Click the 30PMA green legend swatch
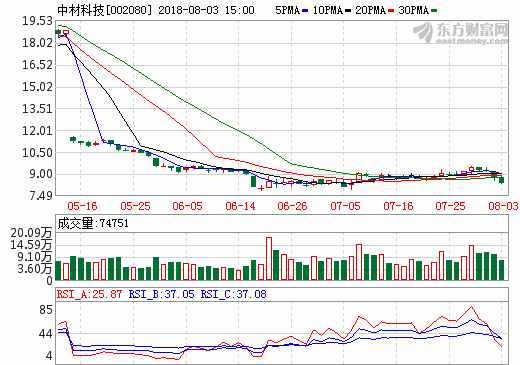 pos(434,11)
